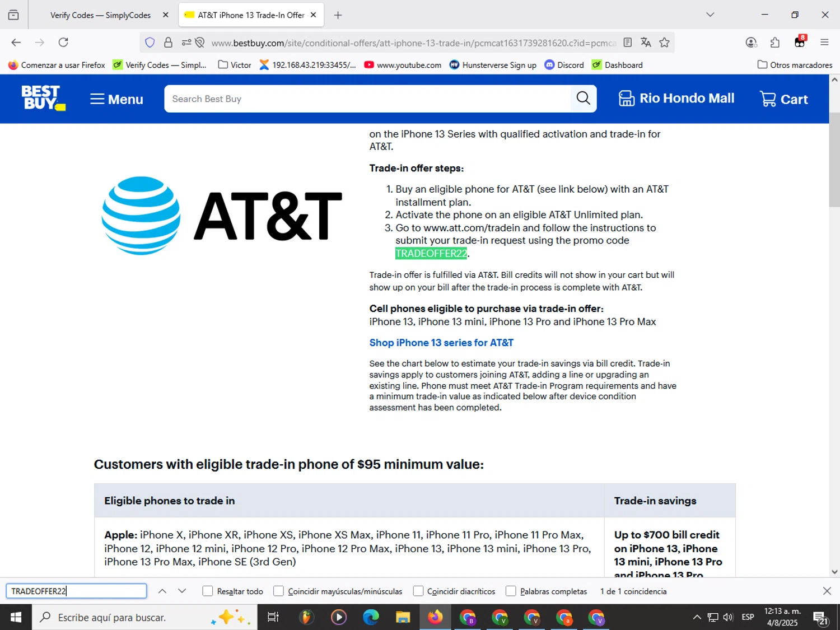Viewport: 840px width, 630px height.
Task: Close the find bar
Action: coord(827,591)
